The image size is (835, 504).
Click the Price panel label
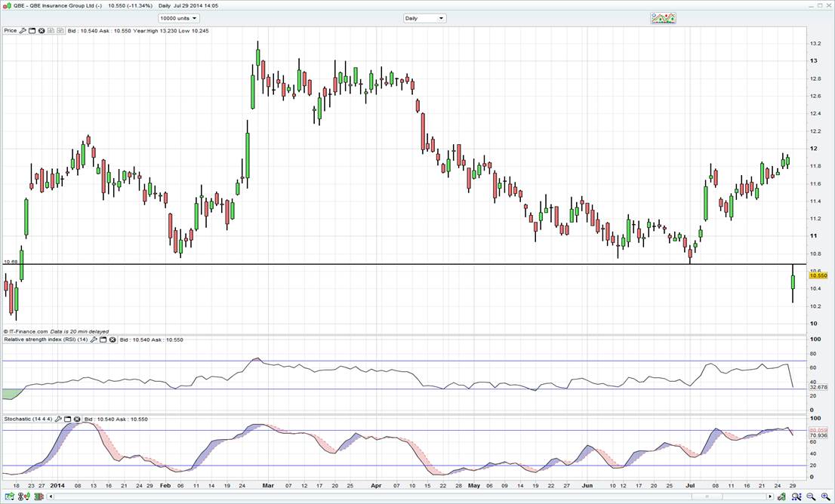pyautogui.click(x=10, y=31)
